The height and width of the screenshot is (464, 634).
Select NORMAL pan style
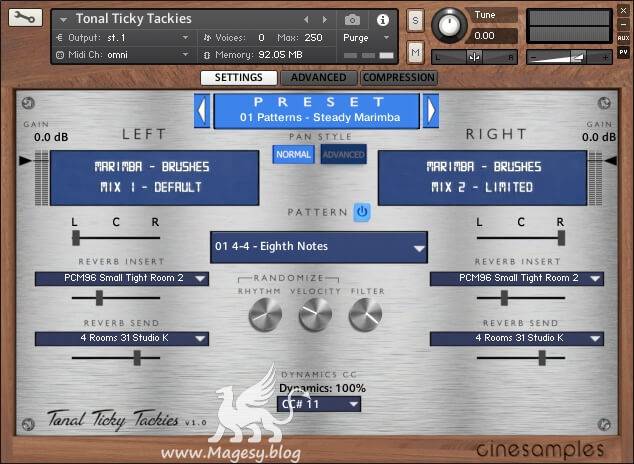[x=293, y=154]
